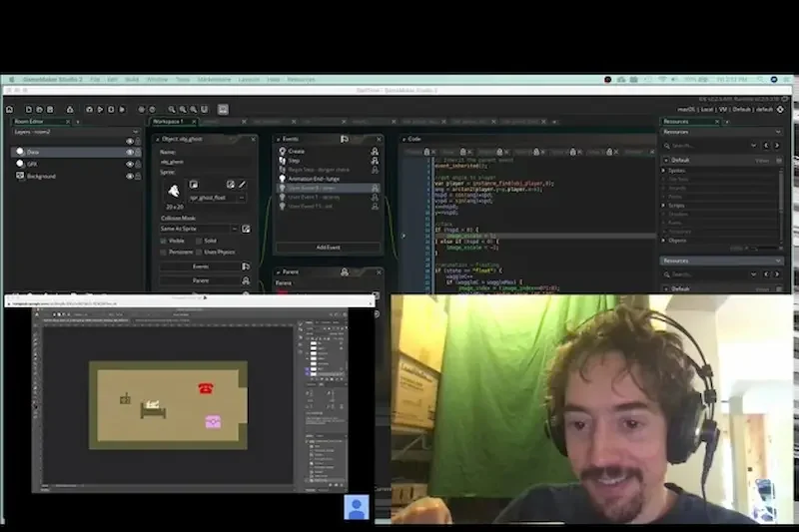Click the Home icon in the toolbar
This screenshot has height=532, width=799.
[9, 110]
